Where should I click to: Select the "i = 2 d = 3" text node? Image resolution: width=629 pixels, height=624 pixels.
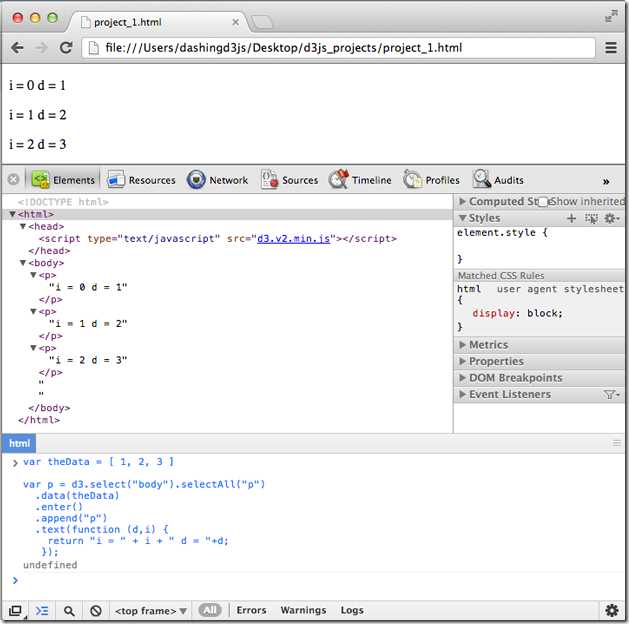click(88, 360)
